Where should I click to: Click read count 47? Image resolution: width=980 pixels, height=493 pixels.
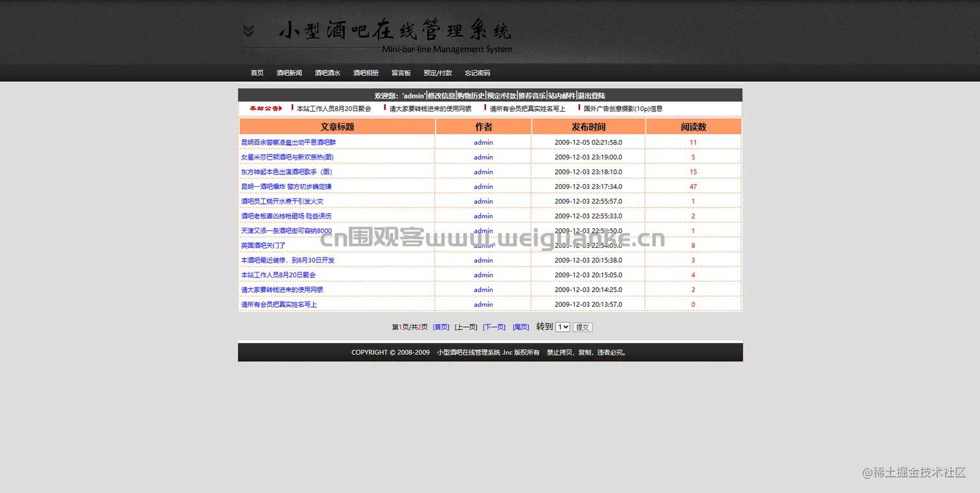point(694,187)
